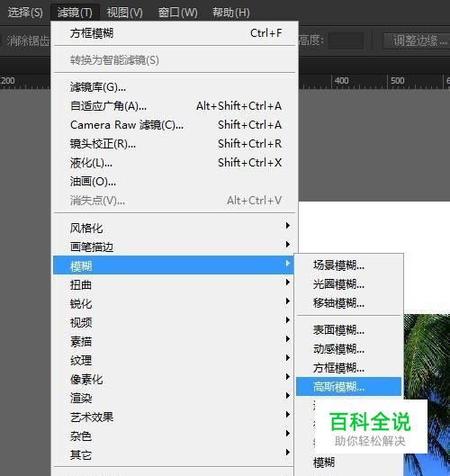Image resolution: width=450 pixels, height=476 pixels.
Task: Expand the 视频 submenu
Action: pos(174,322)
